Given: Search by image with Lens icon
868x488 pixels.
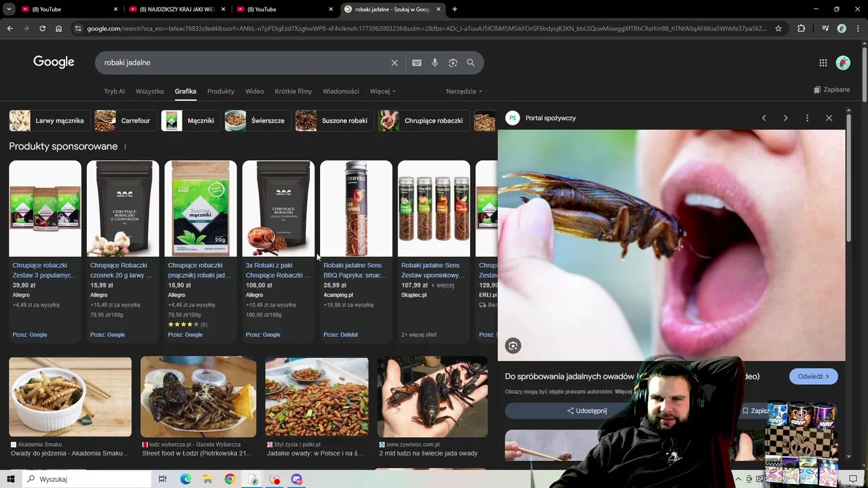Looking at the screenshot, I should click(x=452, y=62).
